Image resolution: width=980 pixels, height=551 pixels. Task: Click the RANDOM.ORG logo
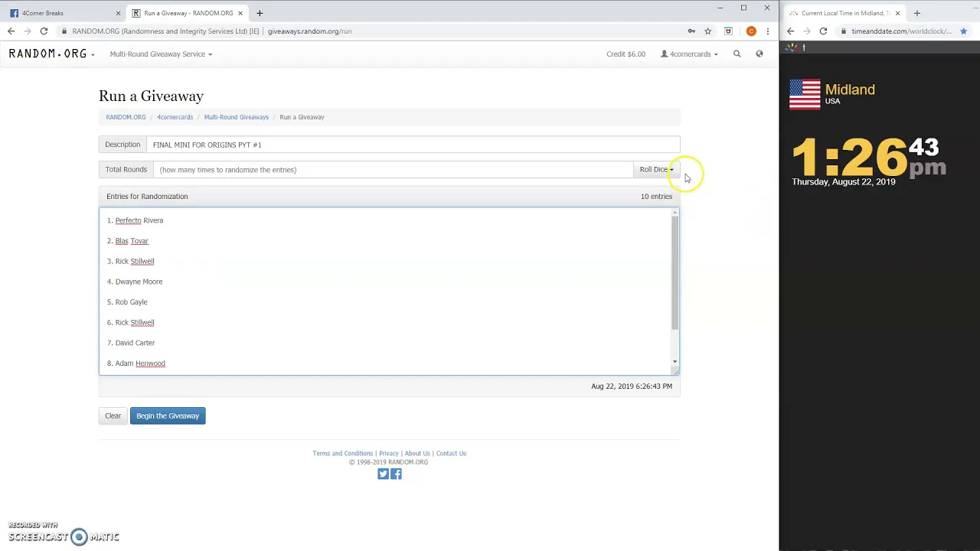coord(47,54)
